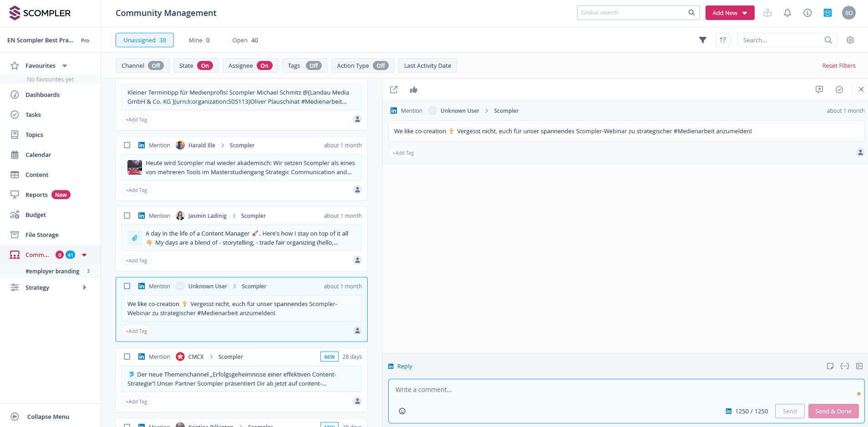Open the sort order icon next to filters
The width and height of the screenshot is (868, 427).
[722, 40]
